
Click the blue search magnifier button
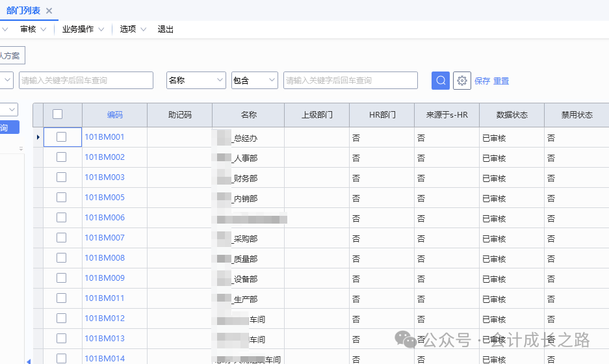point(441,81)
